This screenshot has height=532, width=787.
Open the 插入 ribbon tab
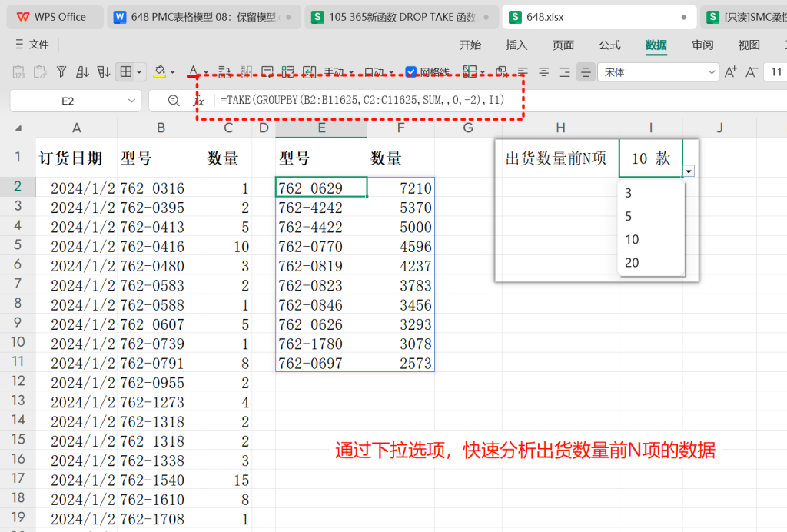(x=516, y=45)
